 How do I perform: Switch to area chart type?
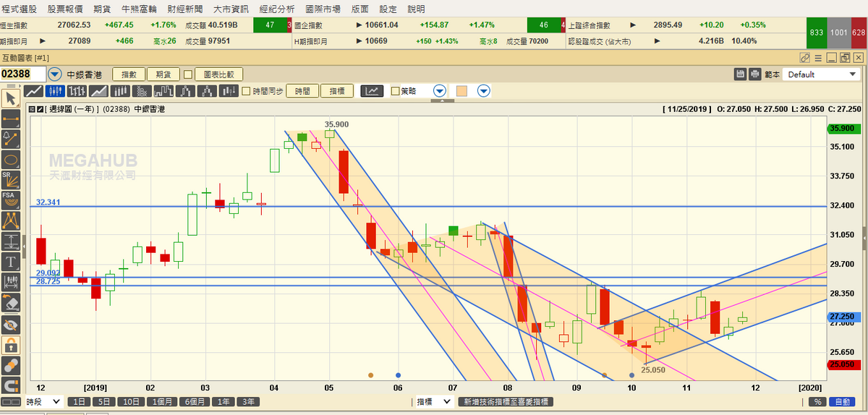pos(98,91)
